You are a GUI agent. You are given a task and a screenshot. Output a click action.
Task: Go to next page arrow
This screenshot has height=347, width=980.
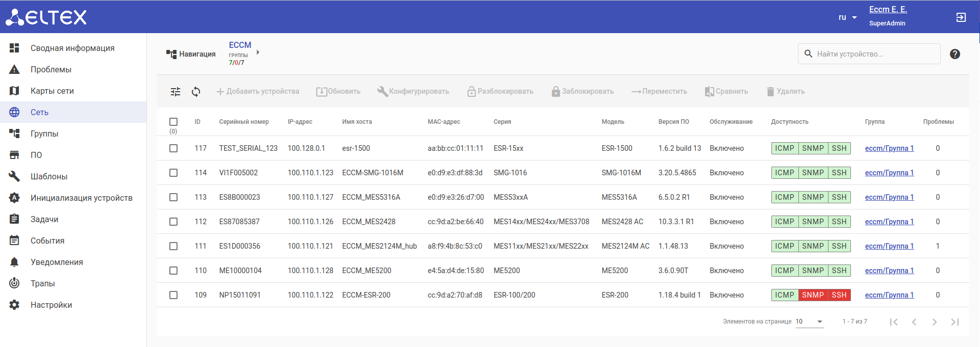tap(934, 322)
